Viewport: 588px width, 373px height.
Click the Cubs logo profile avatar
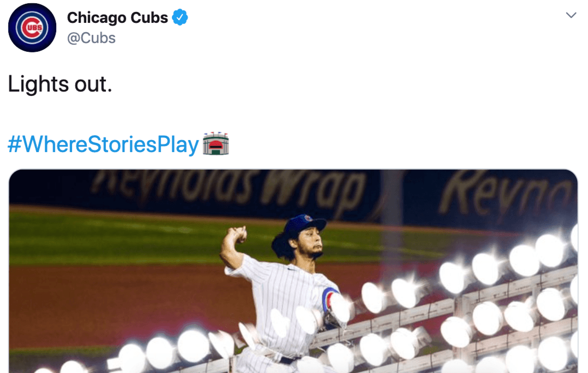pos(32,28)
